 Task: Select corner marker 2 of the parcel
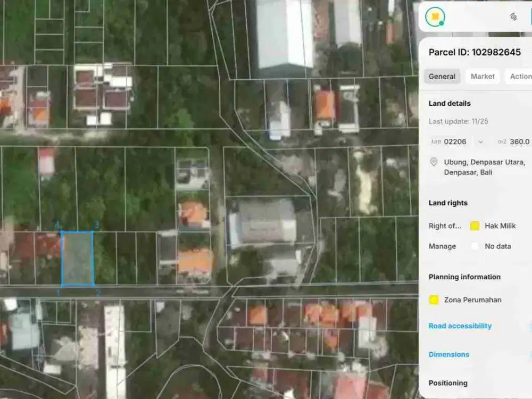[97, 288]
